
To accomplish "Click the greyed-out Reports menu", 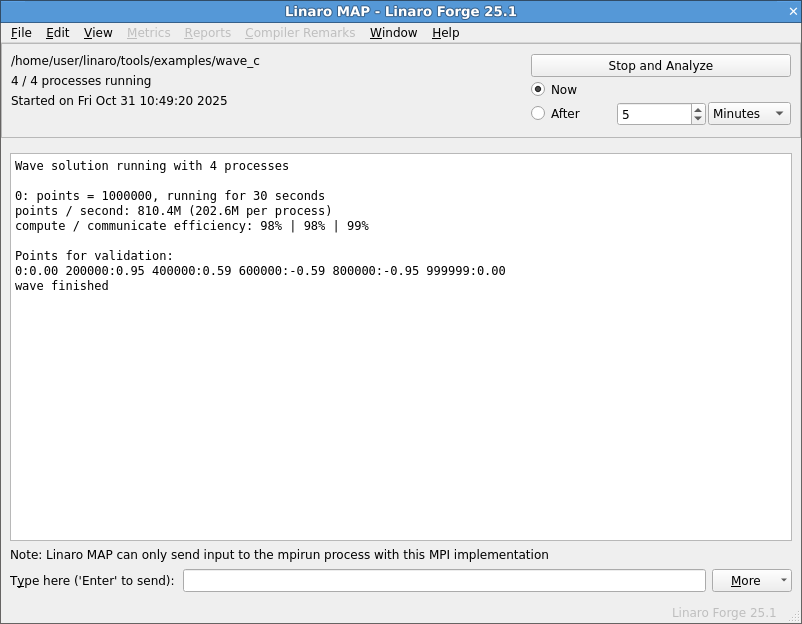I will [x=207, y=33].
